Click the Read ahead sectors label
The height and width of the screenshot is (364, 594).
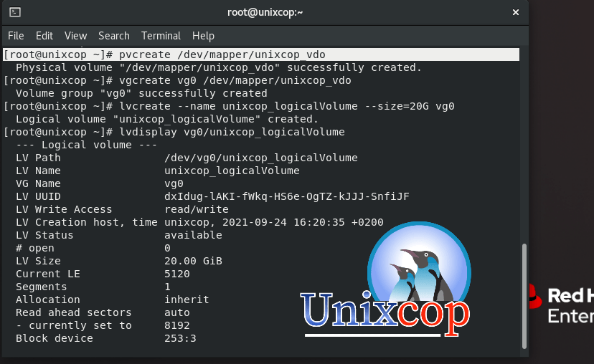click(73, 312)
